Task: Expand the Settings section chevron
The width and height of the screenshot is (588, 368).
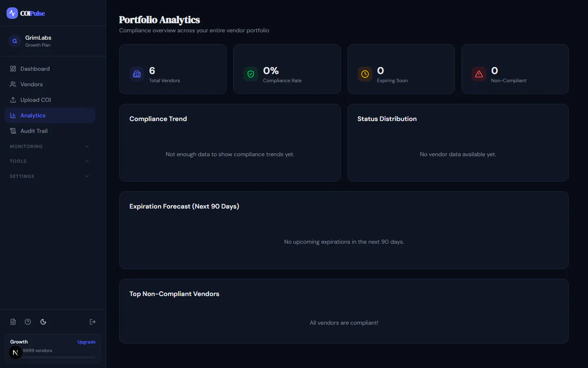Action: [x=87, y=176]
